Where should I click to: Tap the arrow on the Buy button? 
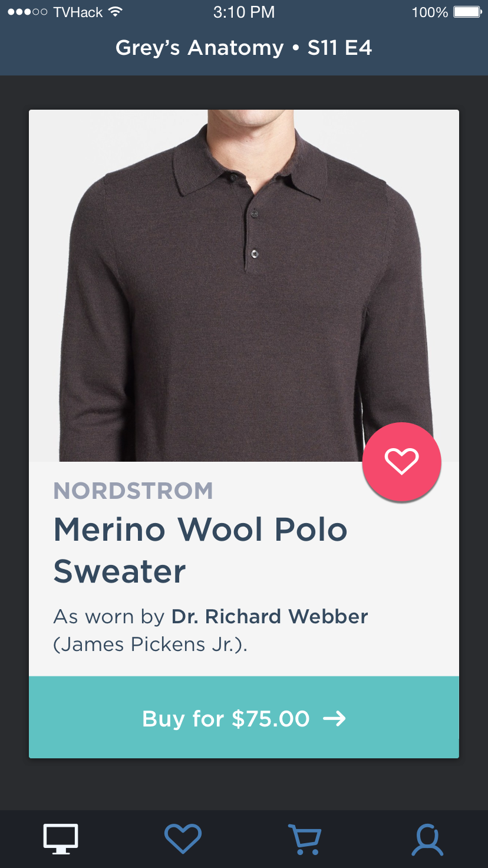click(334, 719)
